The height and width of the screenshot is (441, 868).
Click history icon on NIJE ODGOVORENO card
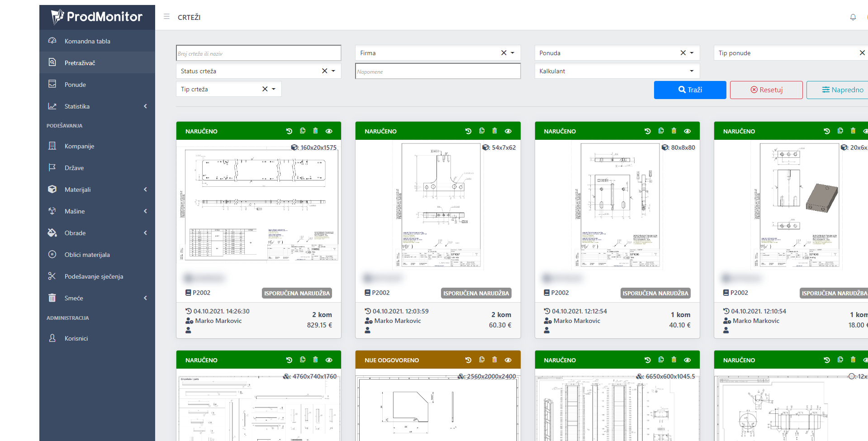click(468, 360)
